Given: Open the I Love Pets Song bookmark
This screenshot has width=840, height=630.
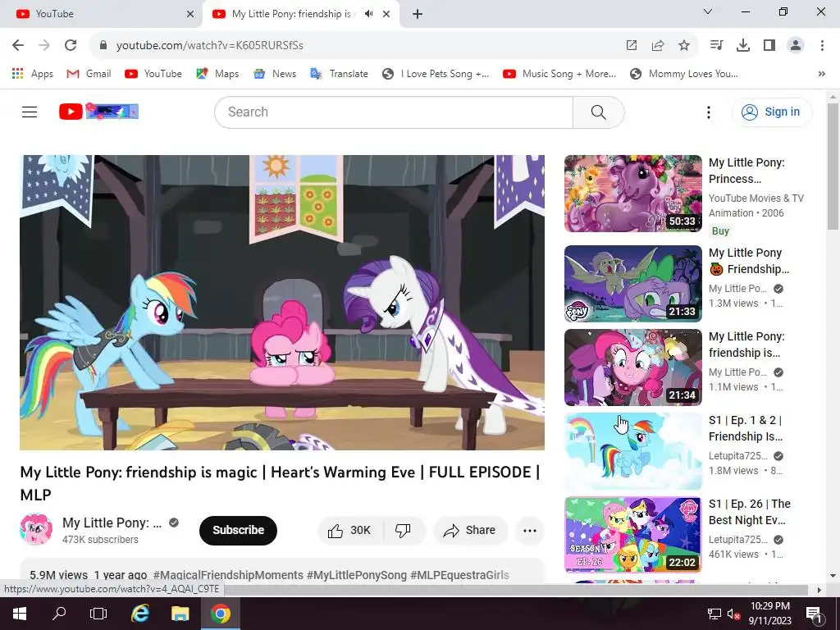Looking at the screenshot, I should tap(436, 74).
